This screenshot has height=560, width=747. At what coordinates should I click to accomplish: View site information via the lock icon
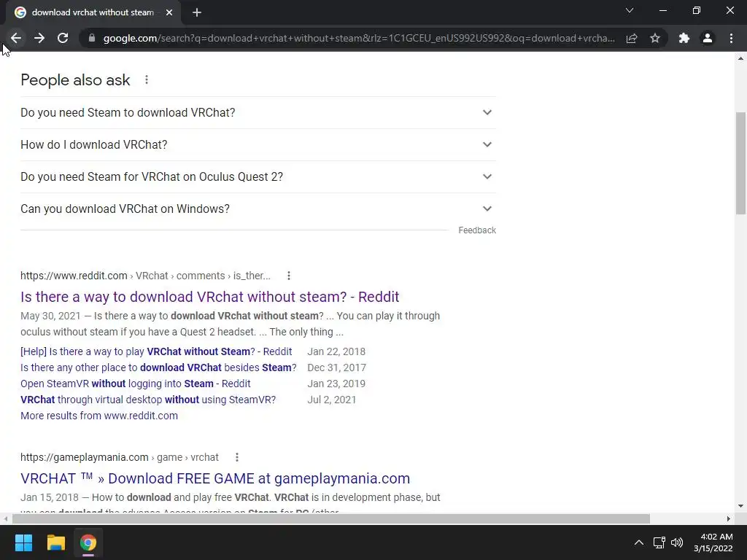click(92, 38)
